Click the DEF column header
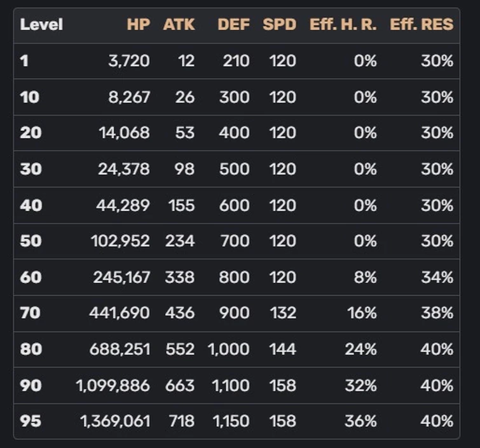480x448 pixels. tap(233, 25)
